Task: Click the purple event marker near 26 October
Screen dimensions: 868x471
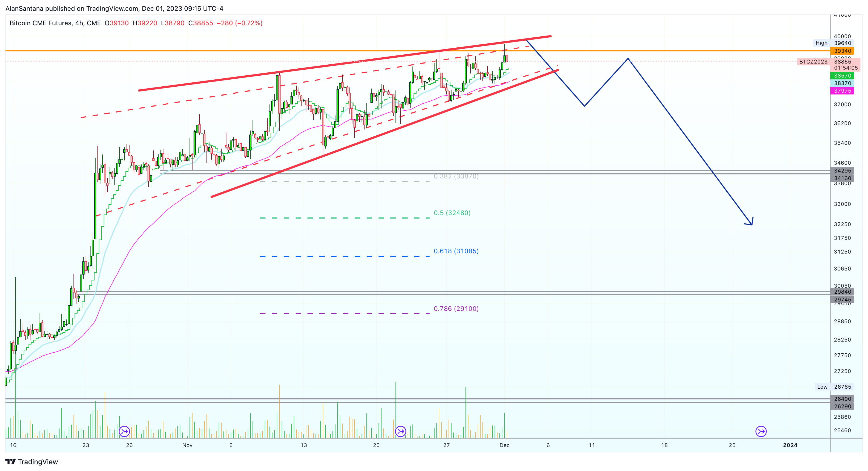Action: (x=124, y=431)
